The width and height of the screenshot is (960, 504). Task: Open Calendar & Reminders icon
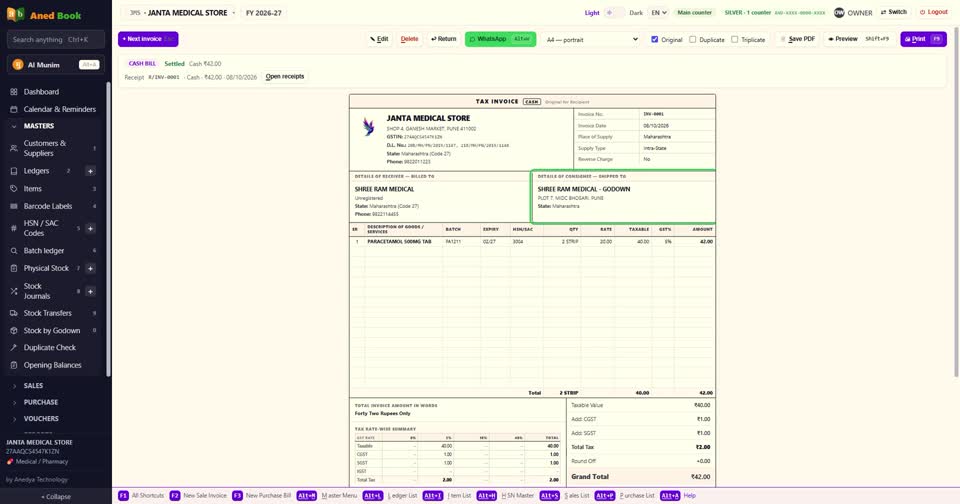tap(13, 109)
